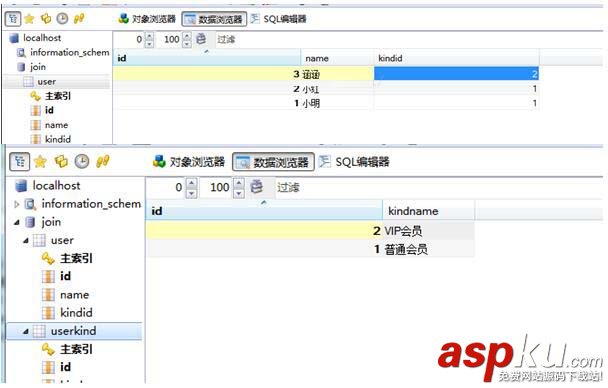Click the footprints icon in lower toolbar

[x=102, y=161]
